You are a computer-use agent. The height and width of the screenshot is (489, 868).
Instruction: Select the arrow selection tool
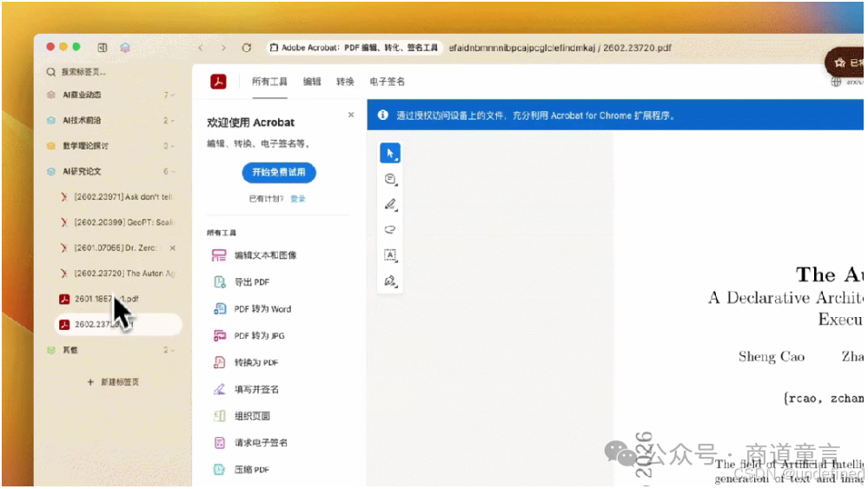(x=390, y=153)
